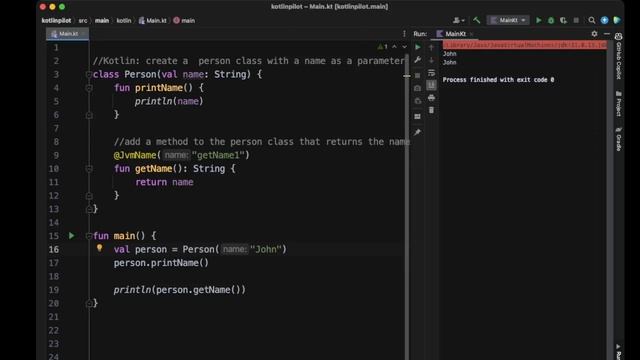640x360 pixels.
Task: Click the kotlinpilot breadcrumb
Action: 56,20
